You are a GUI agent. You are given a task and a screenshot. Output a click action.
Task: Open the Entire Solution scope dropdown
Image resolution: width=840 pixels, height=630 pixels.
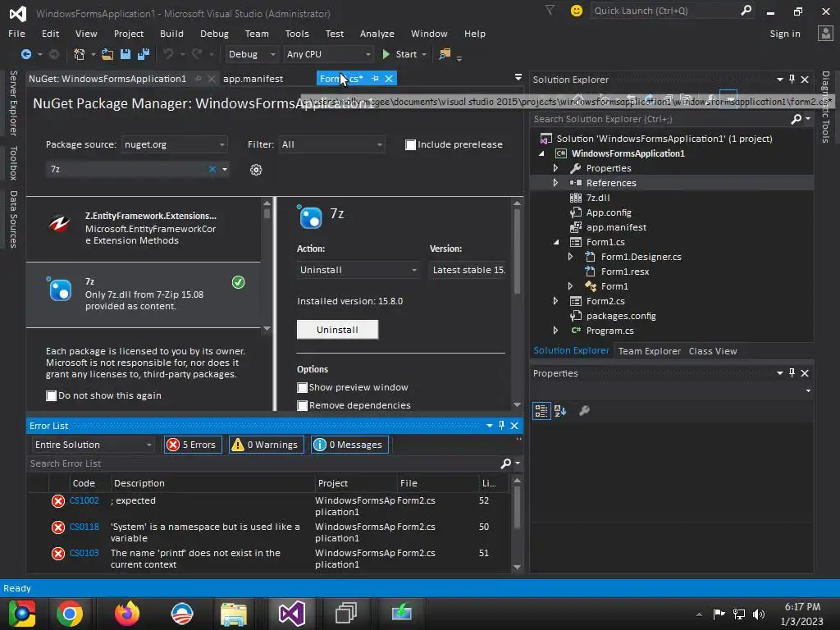[x=93, y=445]
